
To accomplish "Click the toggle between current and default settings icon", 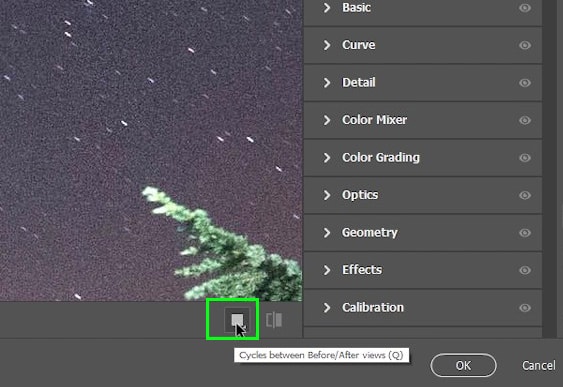I will (x=274, y=320).
